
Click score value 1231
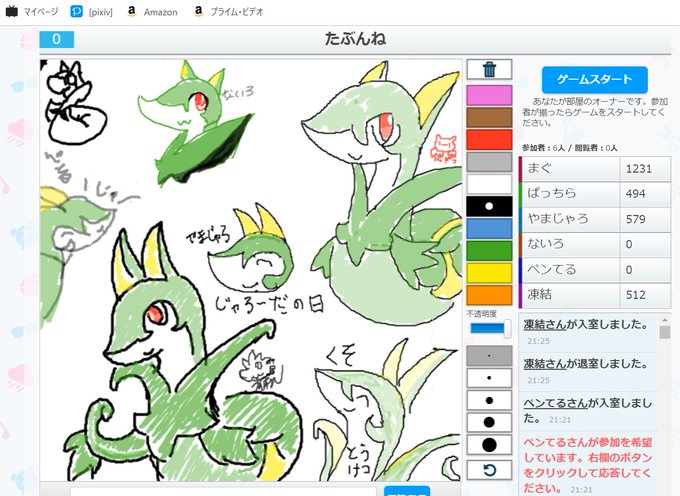638,169
